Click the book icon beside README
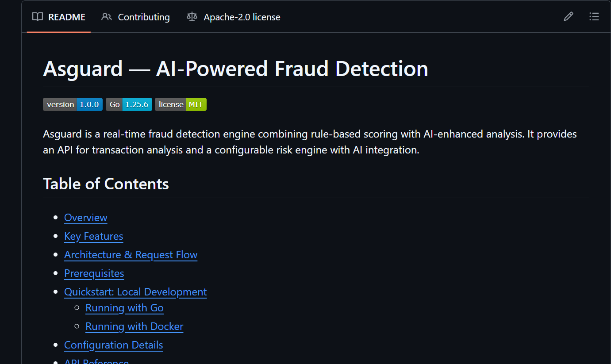This screenshot has height=364, width=611. (37, 17)
